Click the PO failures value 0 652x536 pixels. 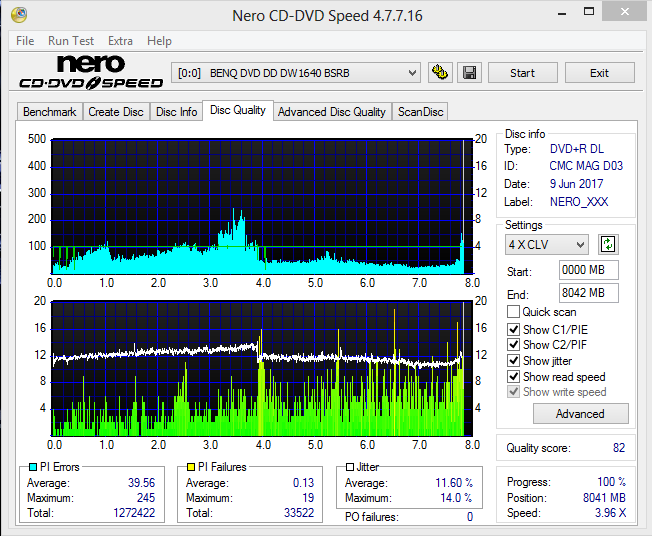(470, 516)
